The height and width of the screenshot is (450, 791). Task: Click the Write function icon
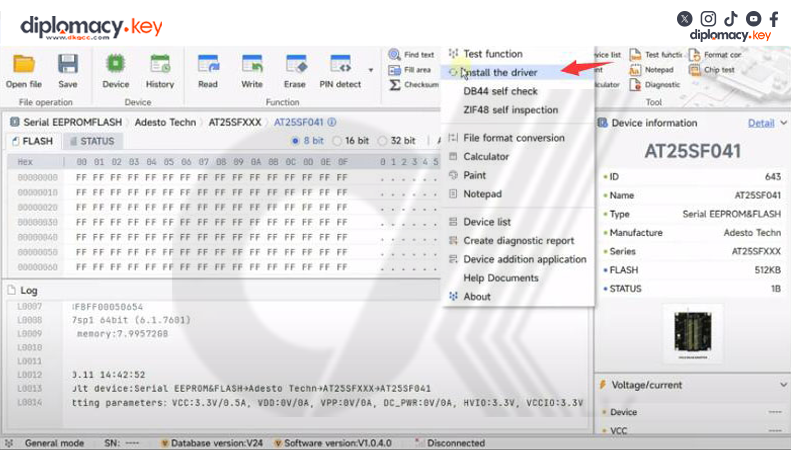252,64
